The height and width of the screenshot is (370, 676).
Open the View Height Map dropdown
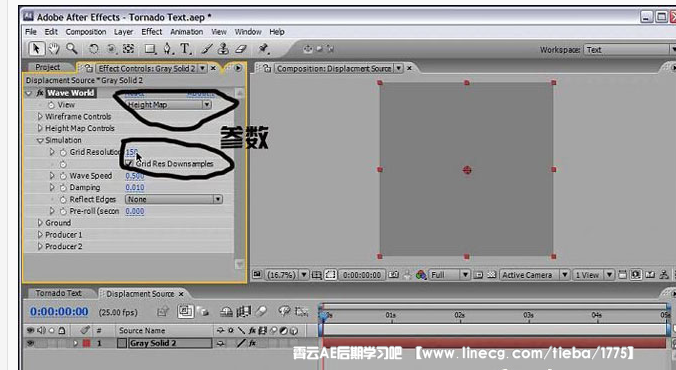pos(168,105)
